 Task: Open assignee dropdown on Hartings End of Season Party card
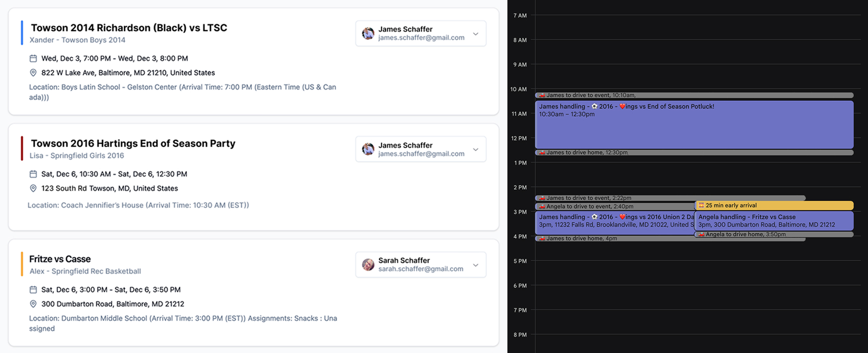(421, 149)
